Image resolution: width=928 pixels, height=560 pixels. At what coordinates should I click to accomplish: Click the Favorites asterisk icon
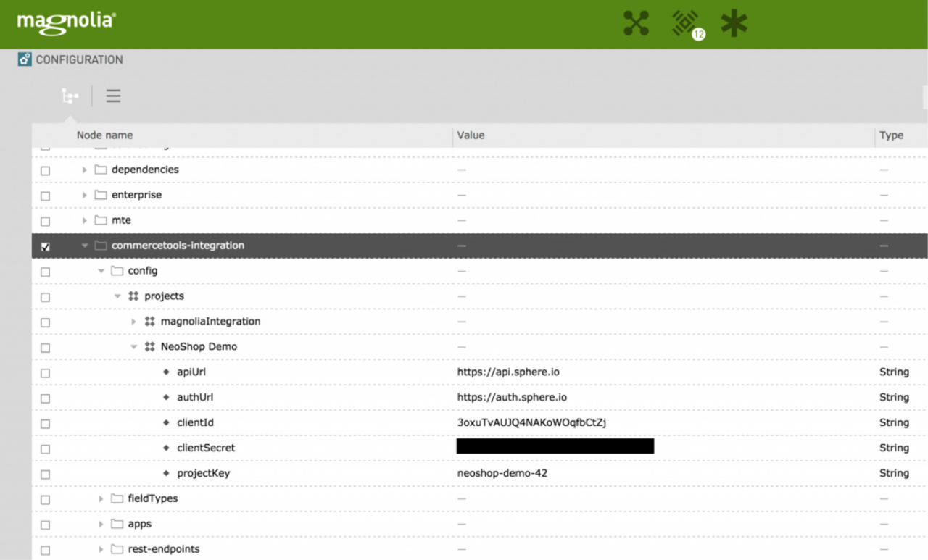pos(734,23)
